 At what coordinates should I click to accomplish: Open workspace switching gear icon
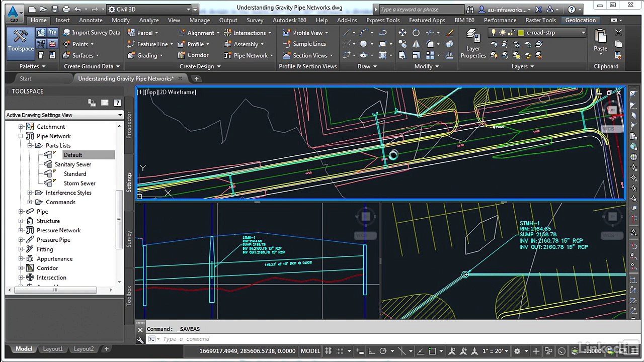click(x=517, y=351)
